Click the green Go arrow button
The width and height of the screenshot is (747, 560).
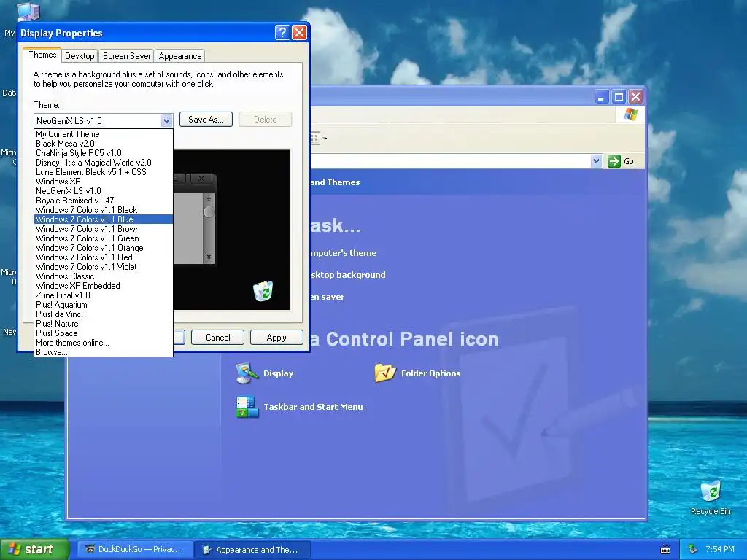point(614,161)
